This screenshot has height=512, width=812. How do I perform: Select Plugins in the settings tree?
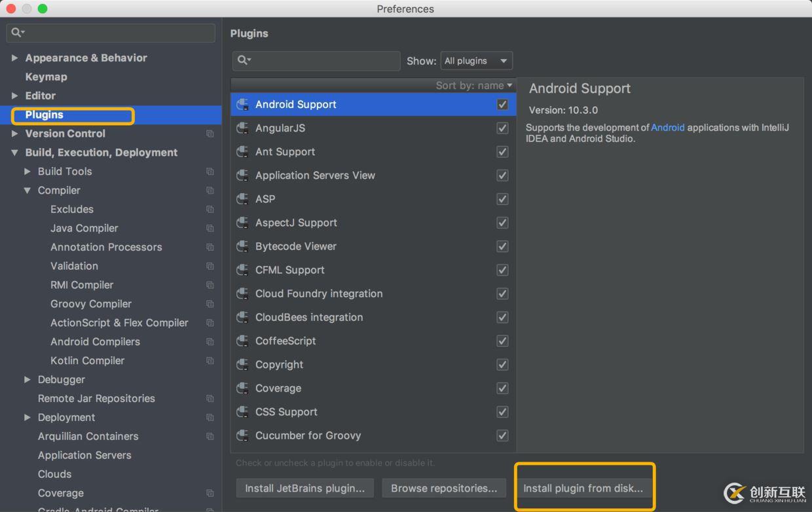click(45, 115)
